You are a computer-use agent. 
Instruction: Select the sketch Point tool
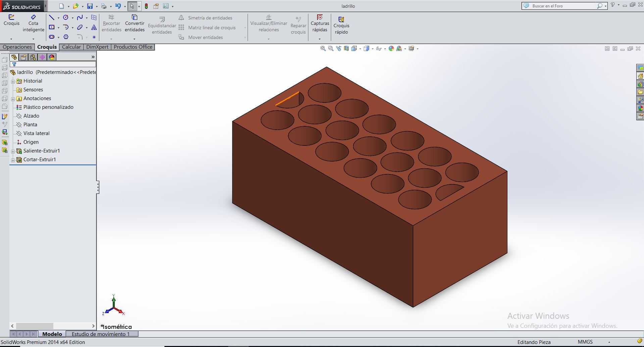tap(94, 37)
